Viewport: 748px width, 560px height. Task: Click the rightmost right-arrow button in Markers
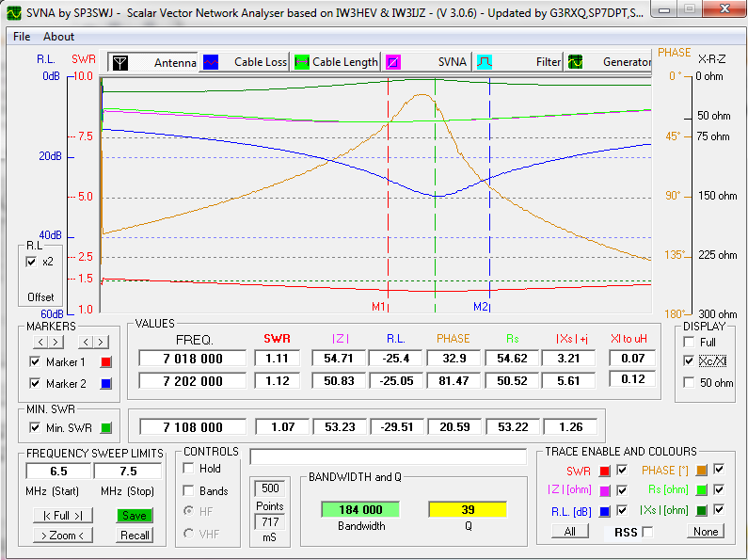101,342
